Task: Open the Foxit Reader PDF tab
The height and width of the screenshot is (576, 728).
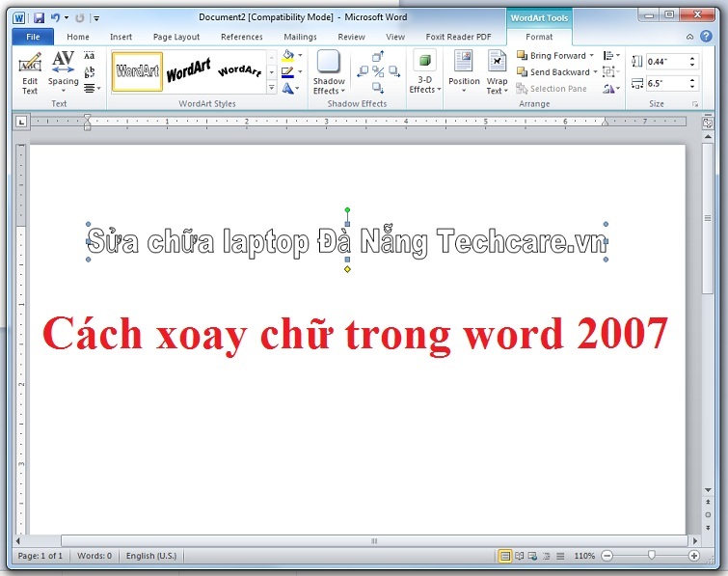Action: pos(458,37)
